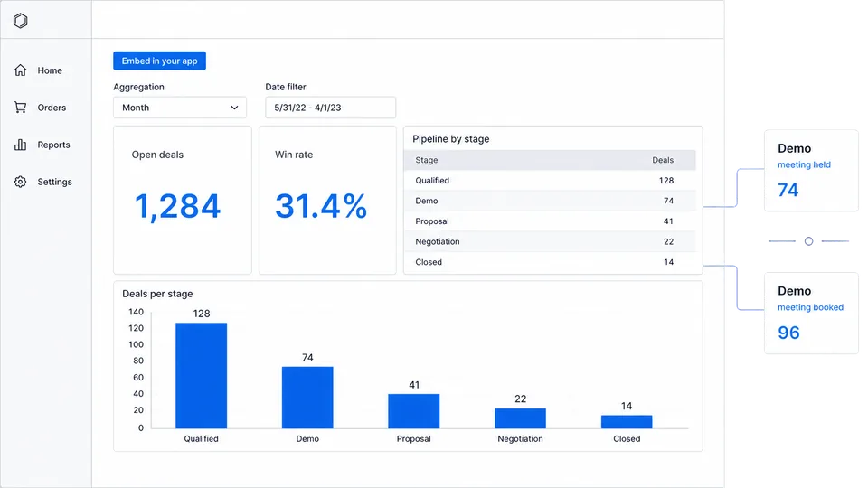
Task: Click the Date filter input field
Action: pyautogui.click(x=331, y=108)
